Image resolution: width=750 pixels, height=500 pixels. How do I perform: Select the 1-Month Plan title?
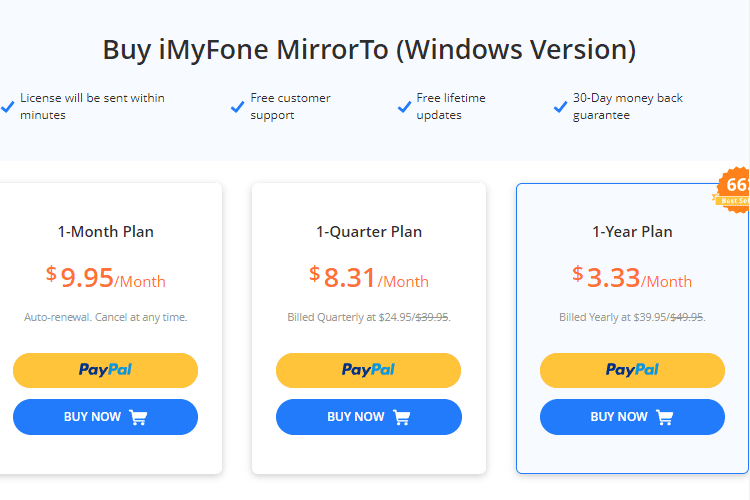(x=105, y=232)
